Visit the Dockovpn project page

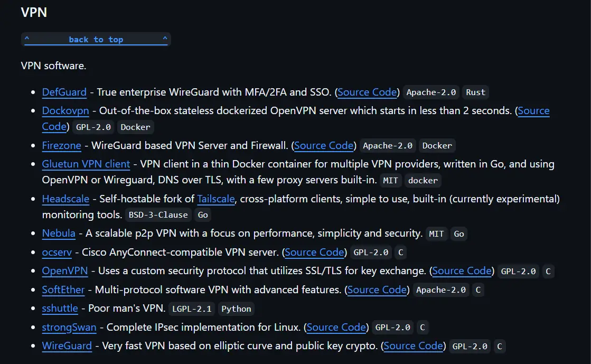tap(65, 110)
